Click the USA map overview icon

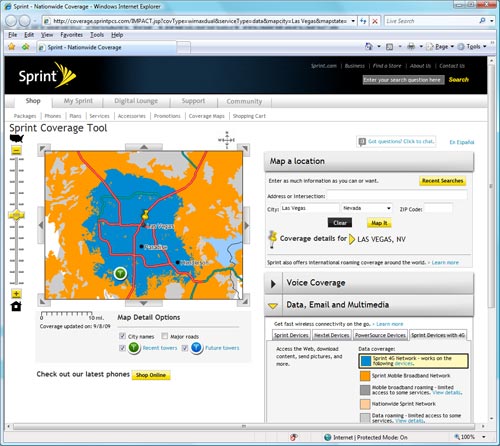16,138
